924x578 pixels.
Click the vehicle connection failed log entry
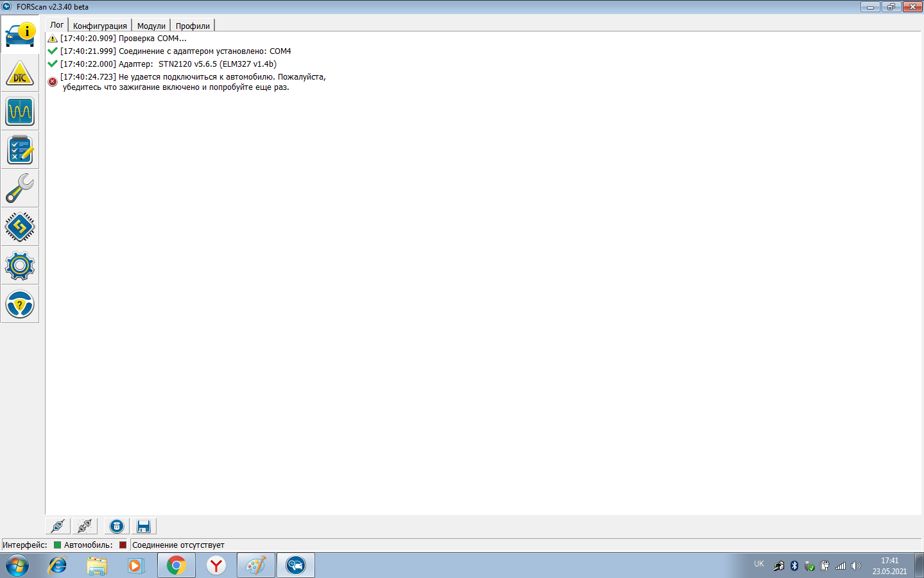(x=193, y=82)
